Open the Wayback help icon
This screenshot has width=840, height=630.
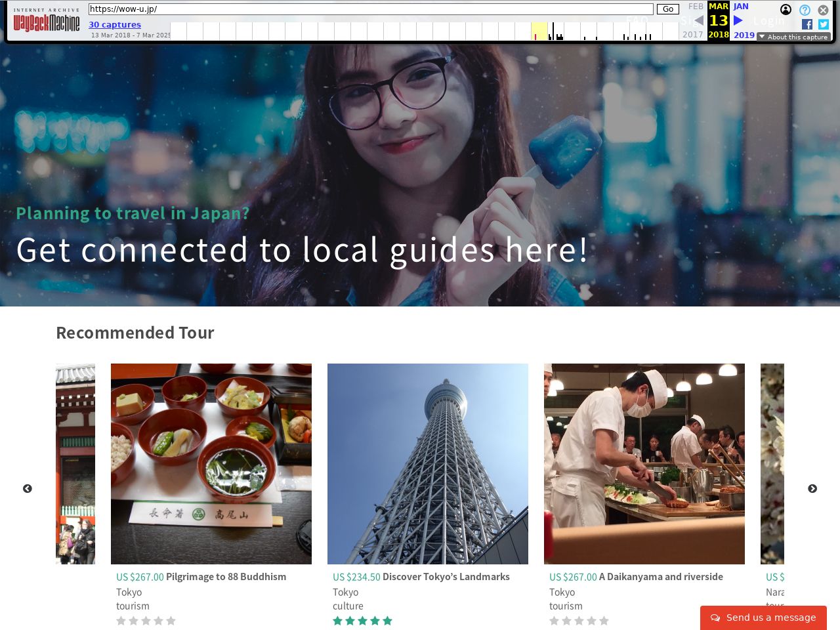[805, 10]
